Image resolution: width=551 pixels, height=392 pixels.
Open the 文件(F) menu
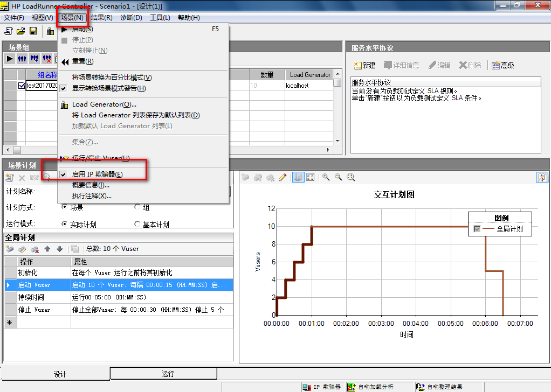click(13, 18)
